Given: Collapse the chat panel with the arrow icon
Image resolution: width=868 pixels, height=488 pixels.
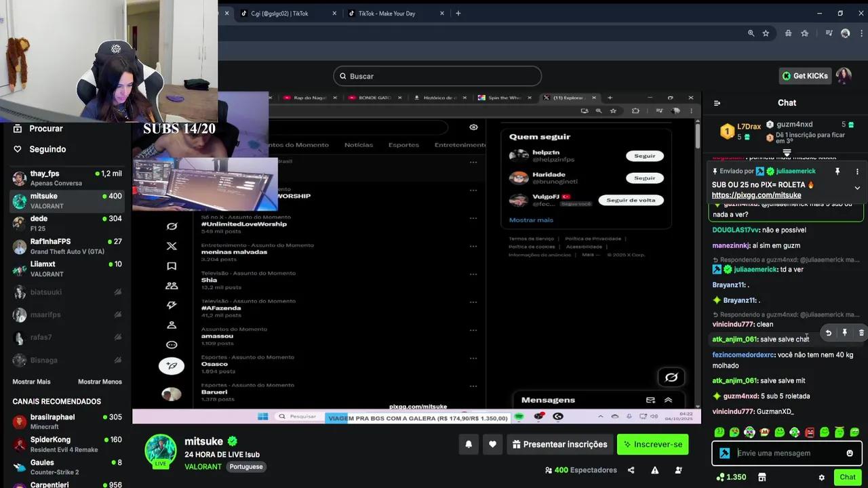Looking at the screenshot, I should click(x=717, y=103).
